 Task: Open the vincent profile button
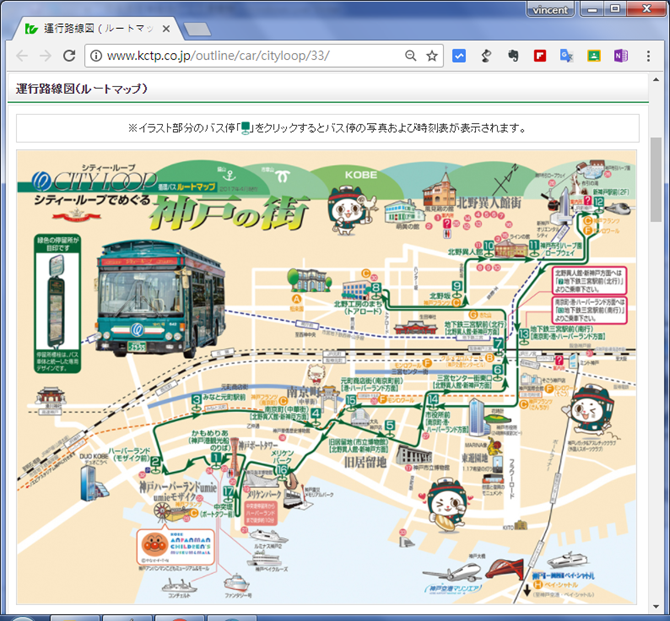click(x=550, y=9)
